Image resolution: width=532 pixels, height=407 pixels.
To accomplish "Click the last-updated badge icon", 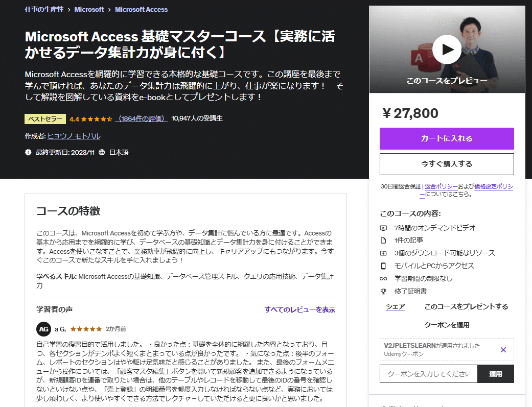I will click(x=28, y=152).
